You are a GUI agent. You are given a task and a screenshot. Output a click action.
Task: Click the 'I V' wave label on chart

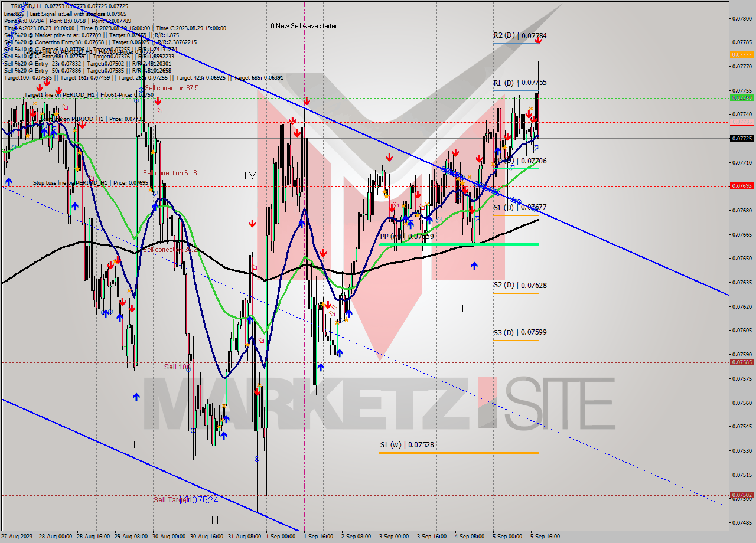click(x=250, y=175)
